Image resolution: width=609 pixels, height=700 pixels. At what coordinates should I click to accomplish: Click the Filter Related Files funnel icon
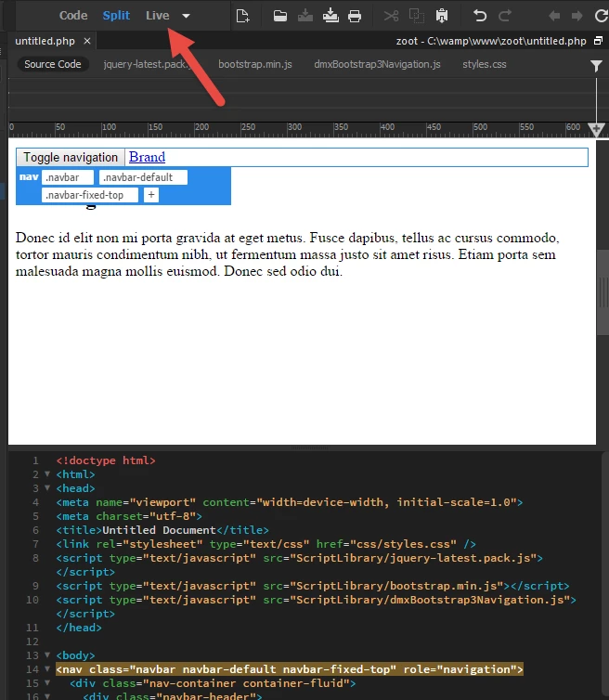(596, 66)
